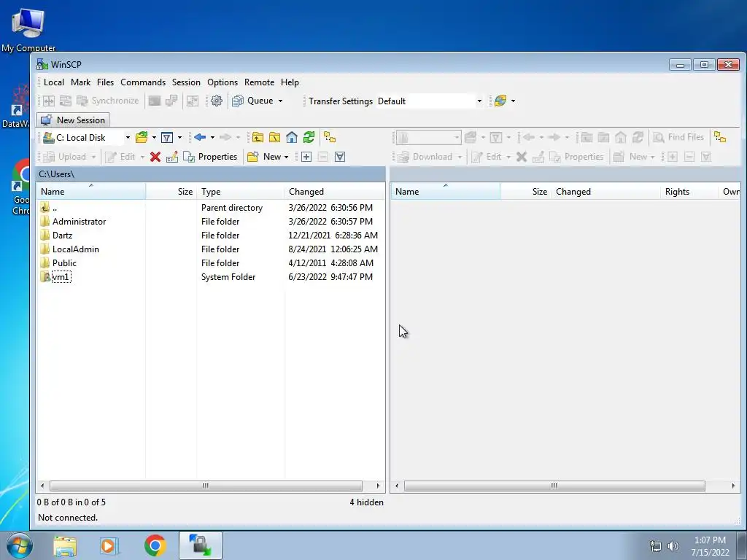747x560 pixels.
Task: Delete selected file with red X
Action: (x=155, y=157)
